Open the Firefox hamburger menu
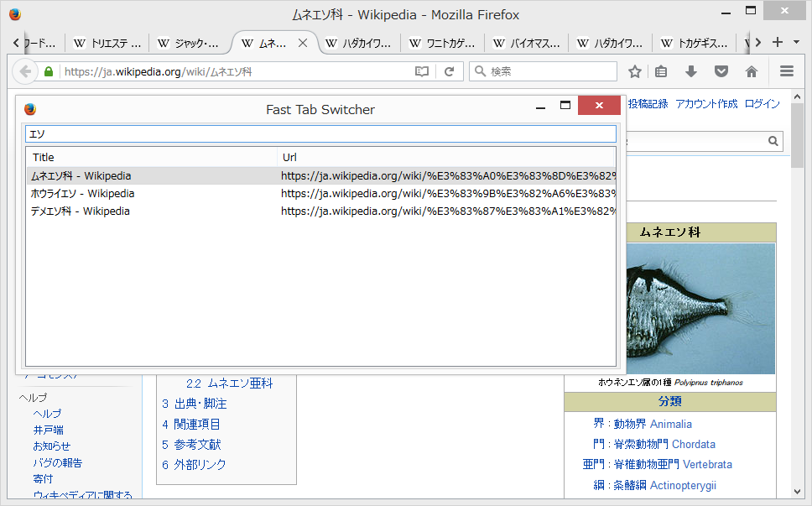 (x=785, y=71)
